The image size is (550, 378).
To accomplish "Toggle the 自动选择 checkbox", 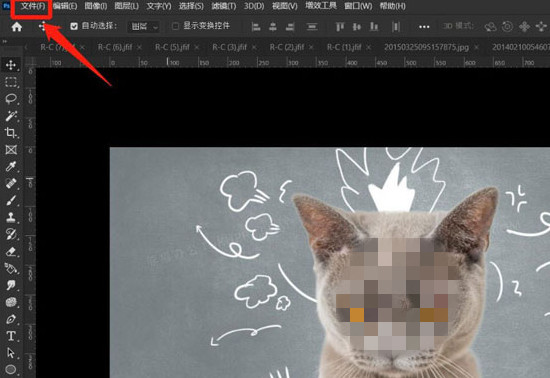I will pyautogui.click(x=74, y=26).
